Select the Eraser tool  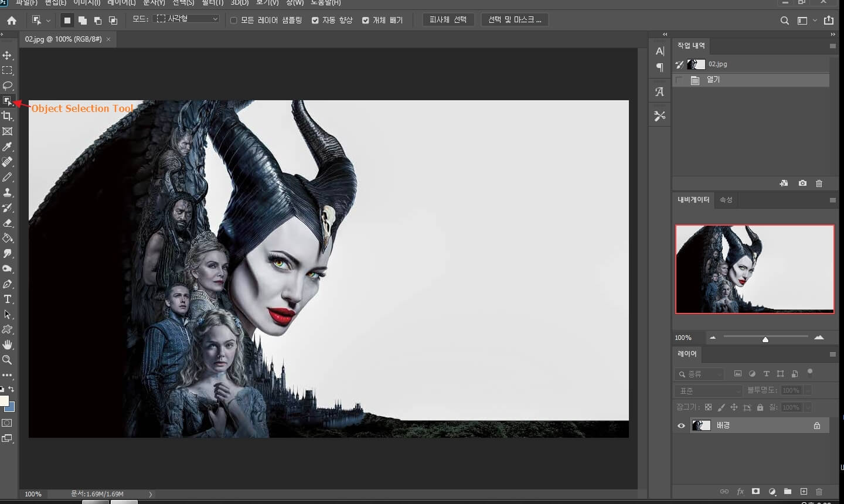(8, 223)
